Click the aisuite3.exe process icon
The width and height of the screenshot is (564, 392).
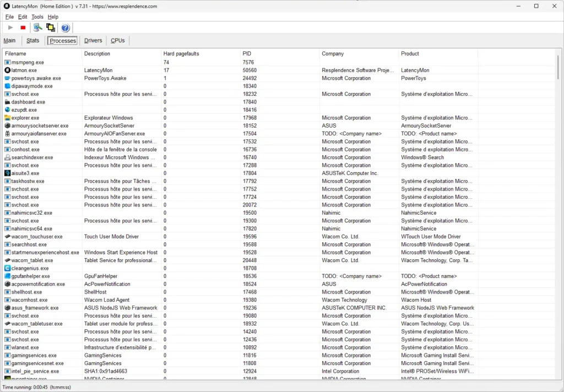point(7,173)
